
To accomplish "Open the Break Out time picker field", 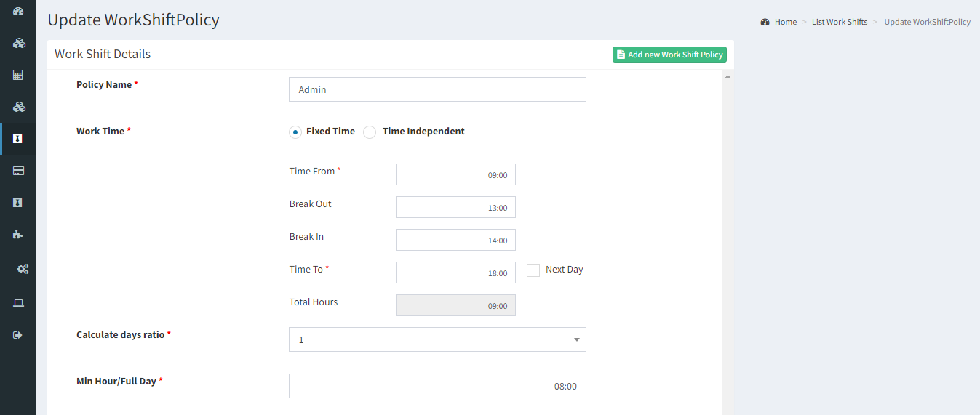I will 455,207.
